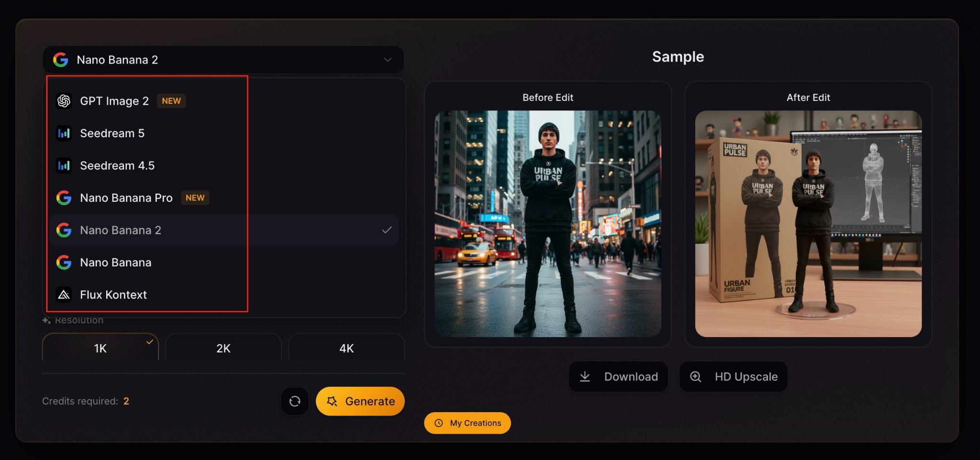
Task: Click the credits required value 2
Action: tap(126, 401)
